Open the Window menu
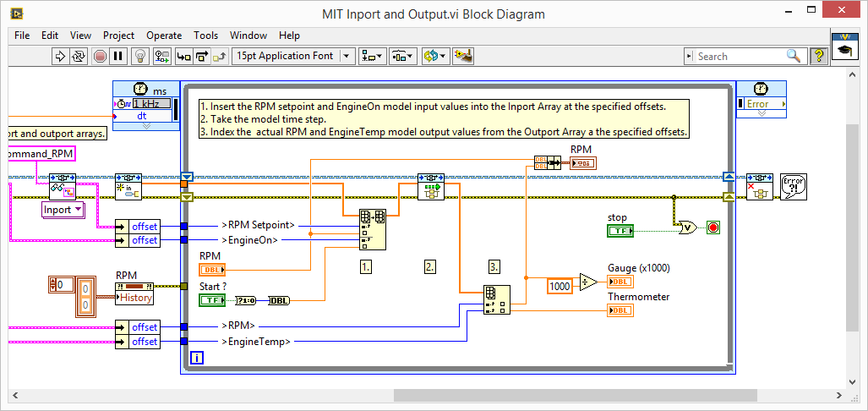 click(x=248, y=36)
